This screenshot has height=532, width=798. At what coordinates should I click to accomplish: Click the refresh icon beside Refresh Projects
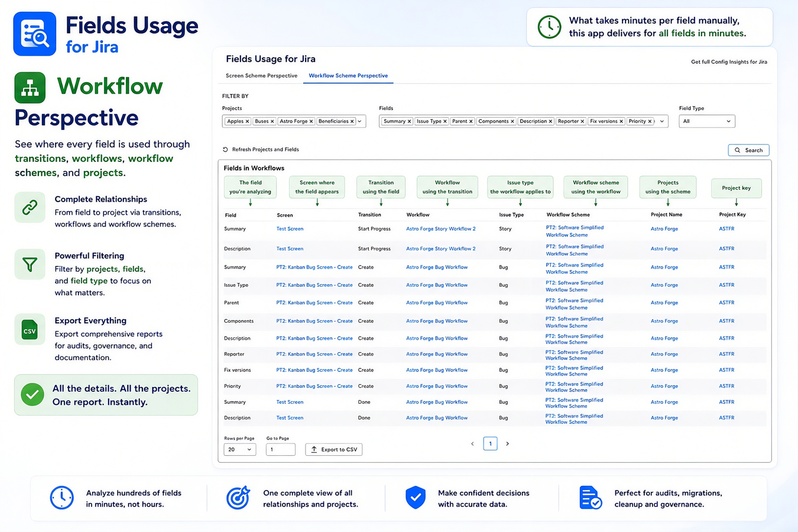[225, 150]
